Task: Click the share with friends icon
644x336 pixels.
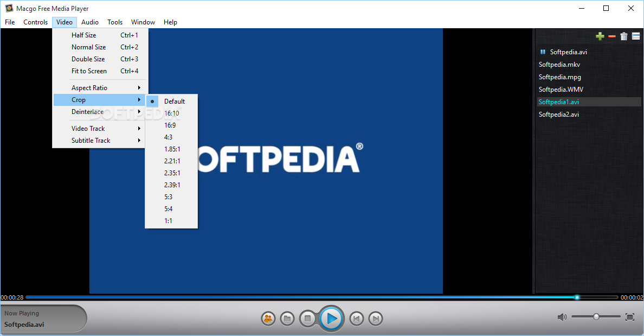Action: (x=268, y=318)
